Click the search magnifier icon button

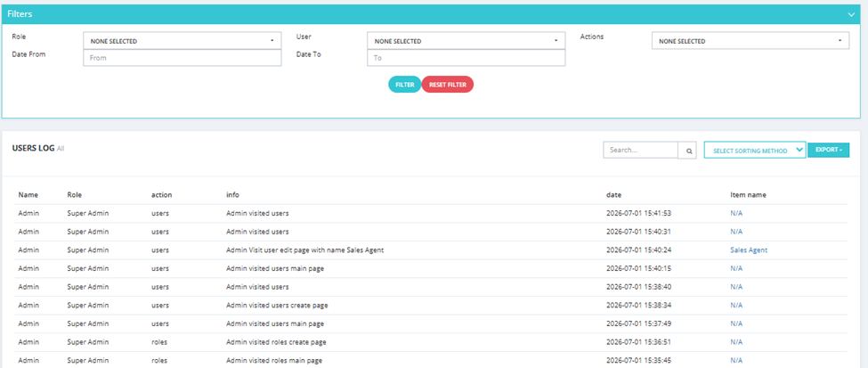688,151
